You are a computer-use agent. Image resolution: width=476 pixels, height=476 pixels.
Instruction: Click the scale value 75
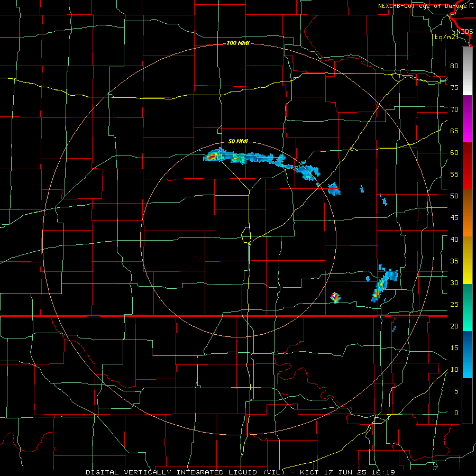click(454, 87)
